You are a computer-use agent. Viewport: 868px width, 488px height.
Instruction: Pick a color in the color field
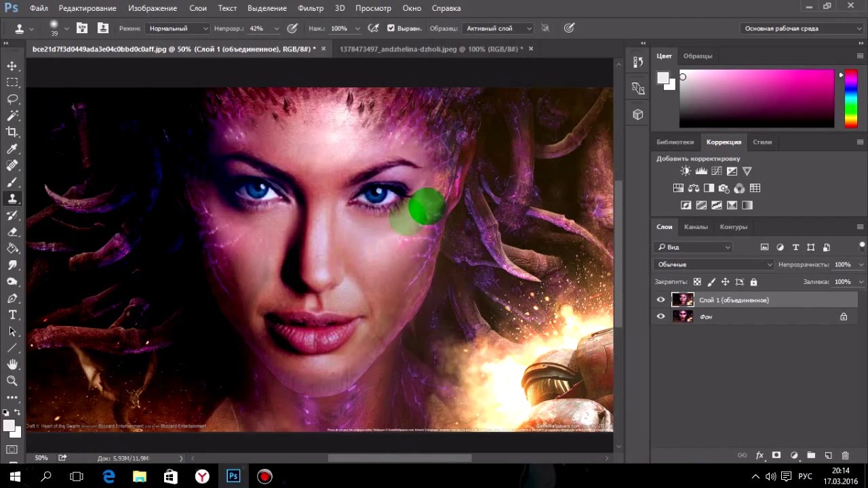point(757,98)
